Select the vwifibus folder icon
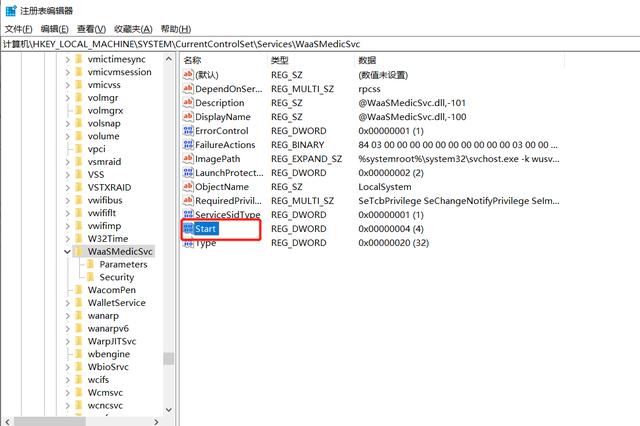This screenshot has height=426, width=640. coord(79,200)
